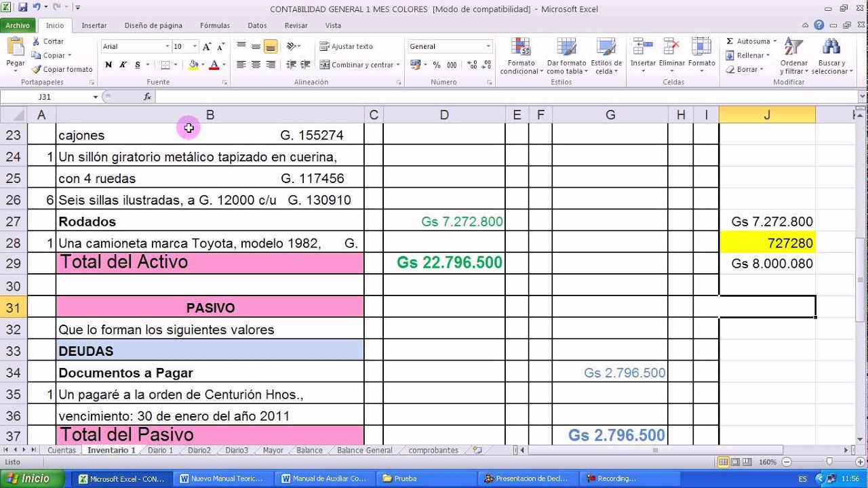Apply the percent style format
Screen dimensions: 868x488
point(437,65)
